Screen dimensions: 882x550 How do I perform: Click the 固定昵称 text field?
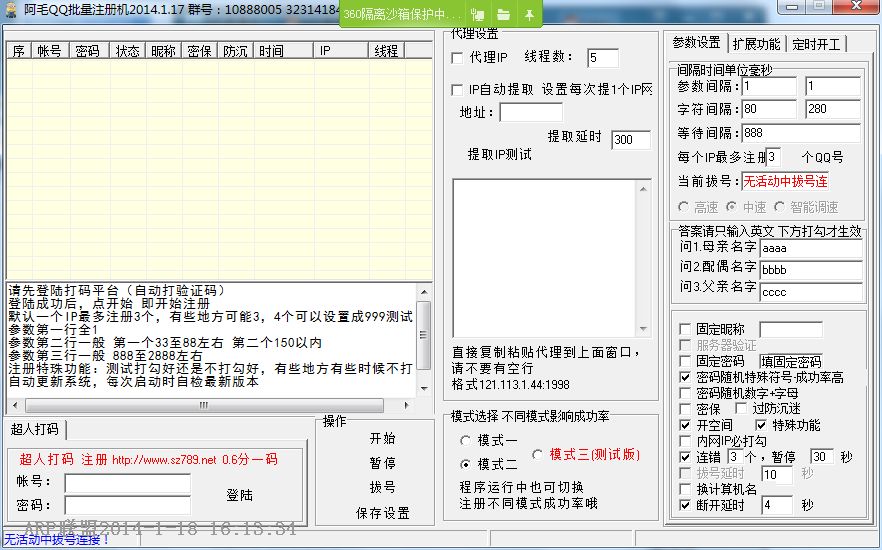tap(791, 330)
